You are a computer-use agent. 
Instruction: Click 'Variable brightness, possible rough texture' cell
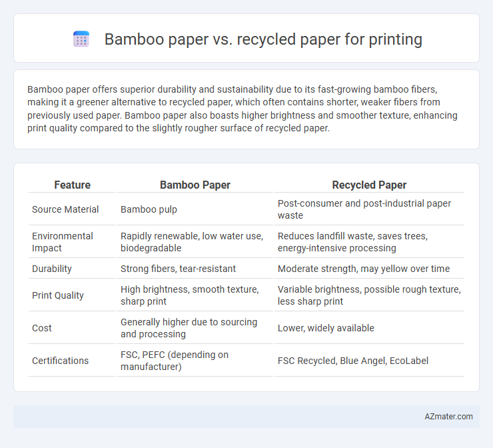[369, 295]
